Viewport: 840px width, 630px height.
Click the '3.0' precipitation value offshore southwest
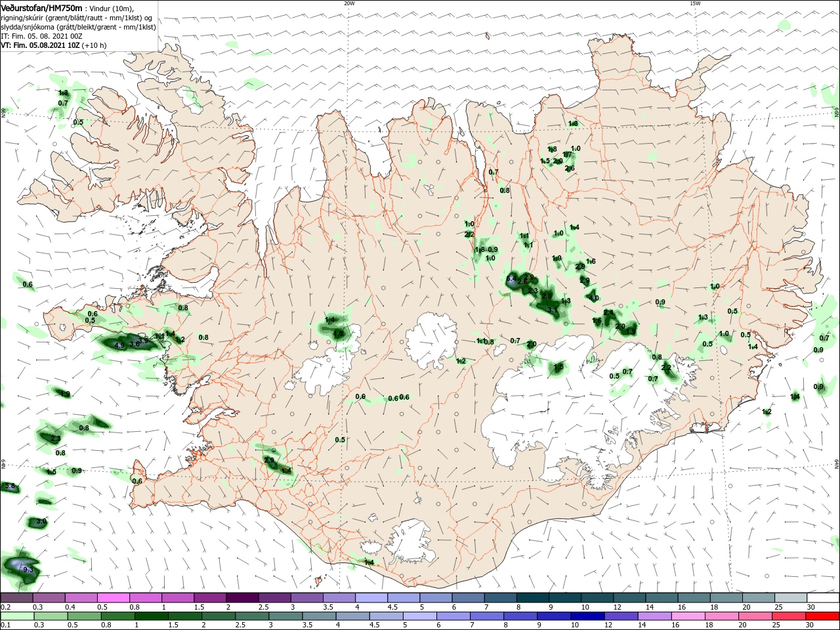click(x=41, y=521)
